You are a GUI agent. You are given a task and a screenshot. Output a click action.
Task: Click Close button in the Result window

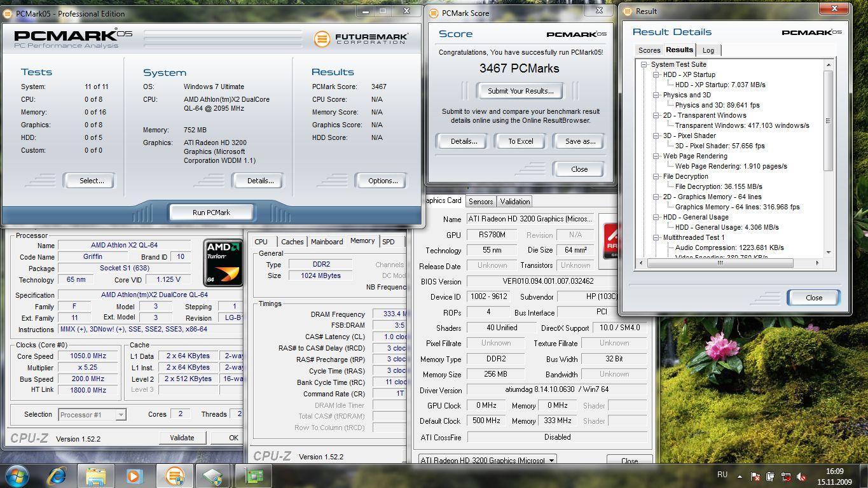814,298
